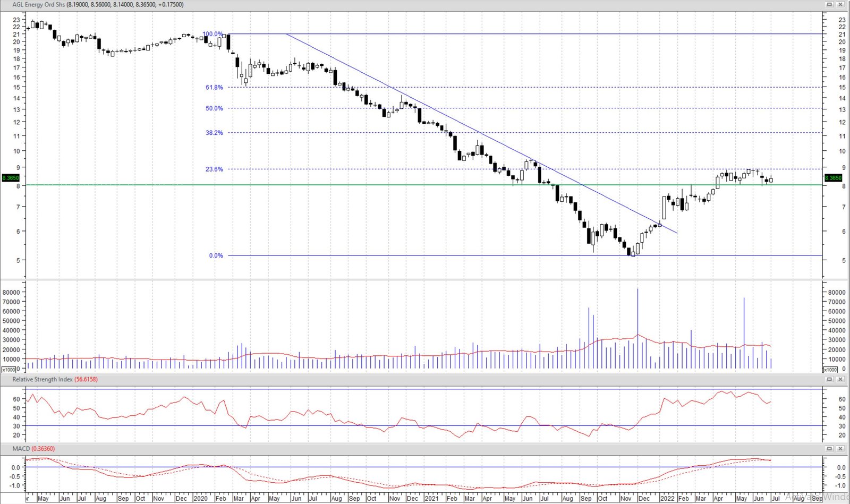Select the 61.8% Fibonacci level label
The height and width of the screenshot is (504, 850).
(214, 88)
